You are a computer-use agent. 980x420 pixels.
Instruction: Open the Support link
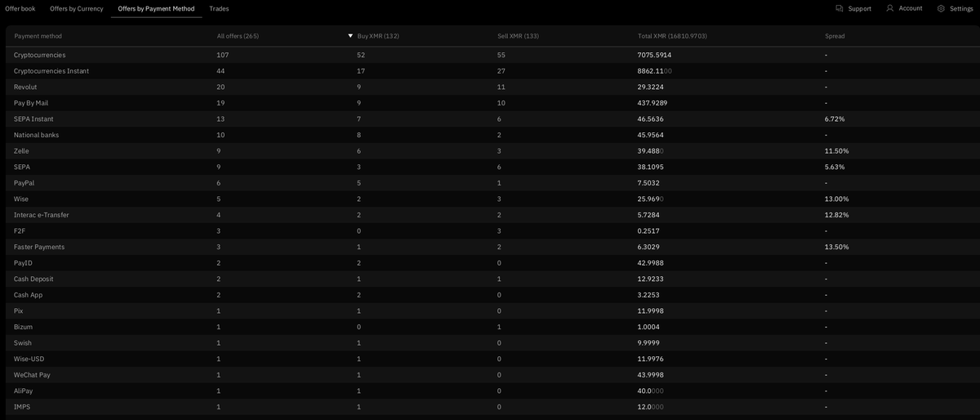(x=860, y=8)
